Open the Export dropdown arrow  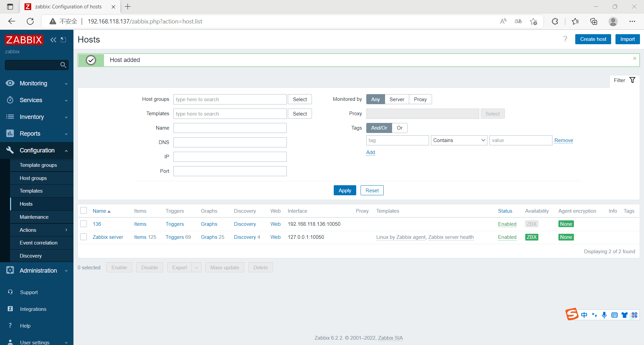pyautogui.click(x=196, y=267)
